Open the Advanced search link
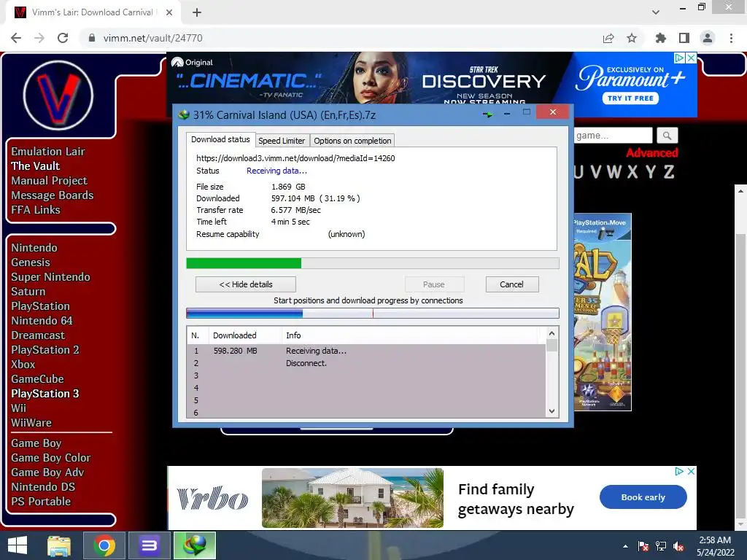 [x=651, y=153]
